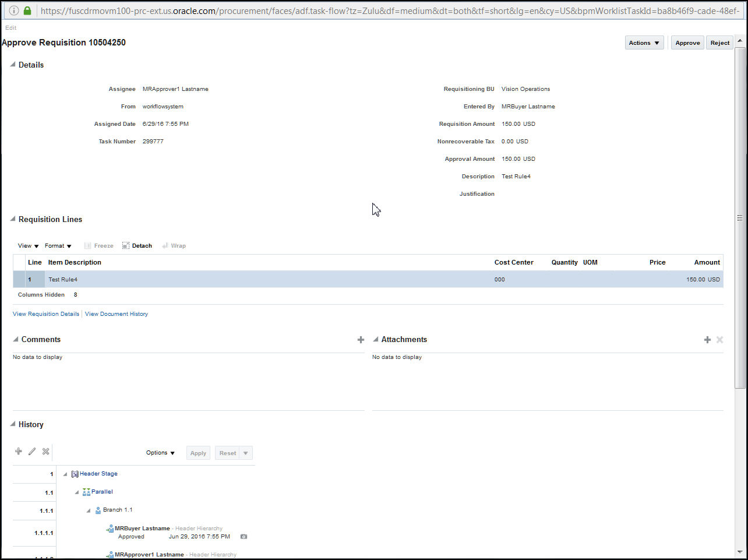Collapse the Requisition Lines section
Image resolution: width=748 pixels, height=560 pixels.
point(12,219)
